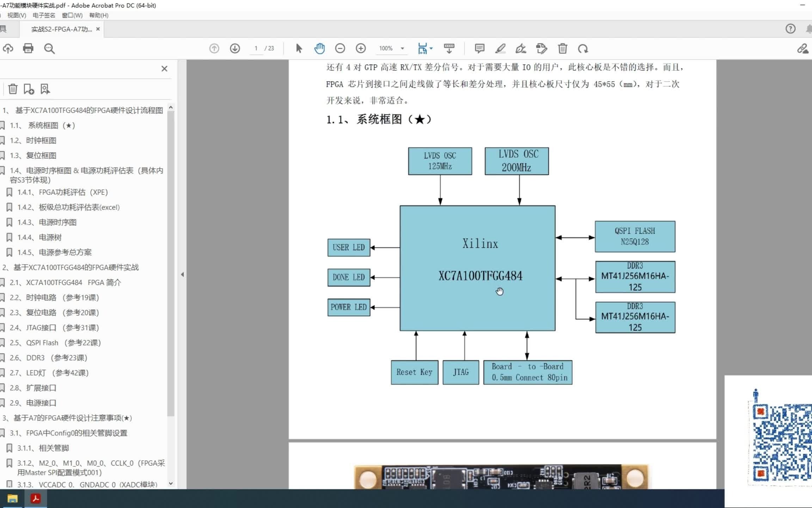
Task: Click the Print document icon
Action: [28, 48]
